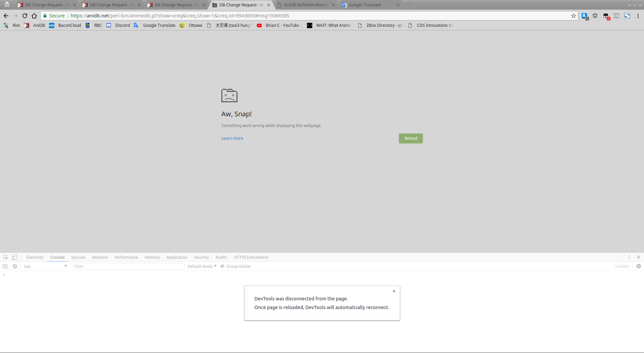This screenshot has width=644, height=353.
Task: Show the console sidebar icon
Action: [5, 266]
